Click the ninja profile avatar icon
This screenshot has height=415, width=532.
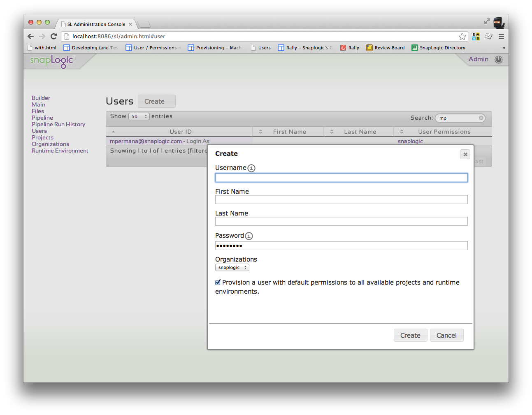click(499, 23)
